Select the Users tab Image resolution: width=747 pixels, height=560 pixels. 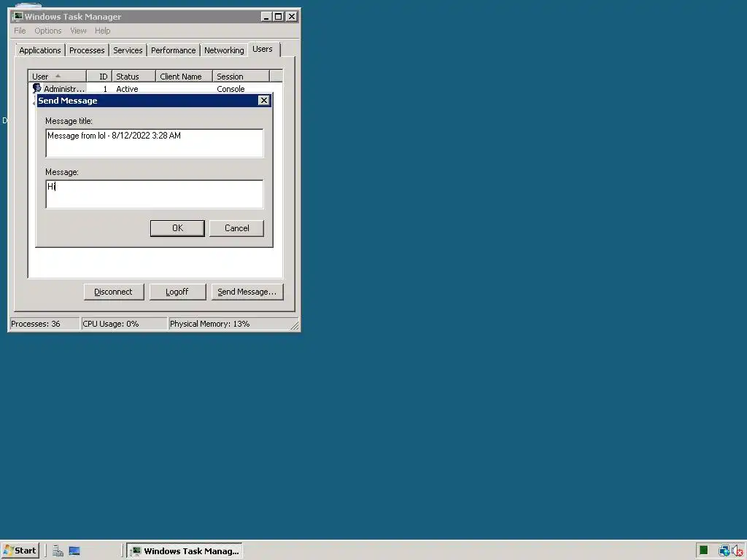263,49
